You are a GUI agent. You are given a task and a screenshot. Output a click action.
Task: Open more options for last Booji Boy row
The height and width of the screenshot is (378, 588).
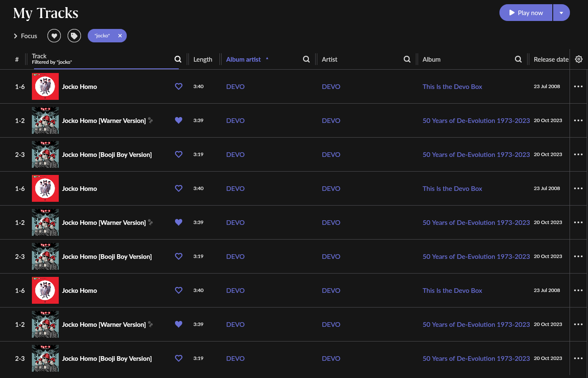click(x=578, y=358)
